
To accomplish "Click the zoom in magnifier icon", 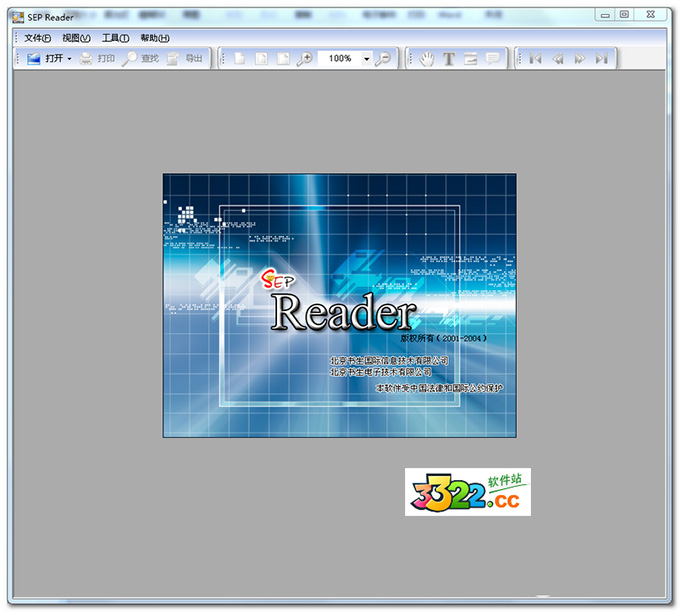I will 305,59.
